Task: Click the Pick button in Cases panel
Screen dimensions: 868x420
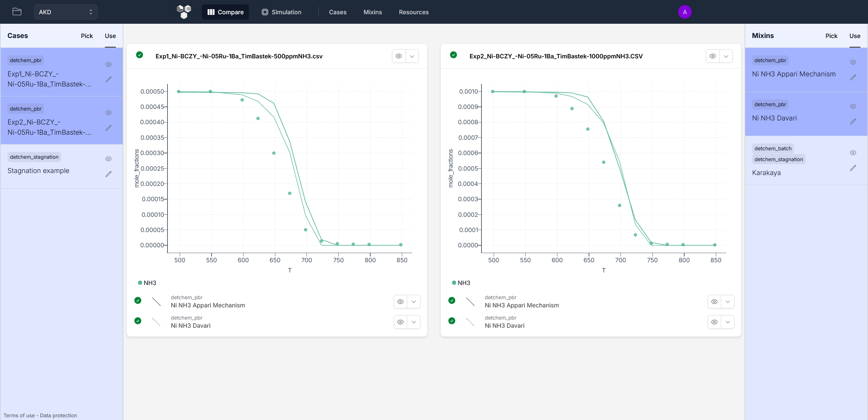Action: (87, 36)
